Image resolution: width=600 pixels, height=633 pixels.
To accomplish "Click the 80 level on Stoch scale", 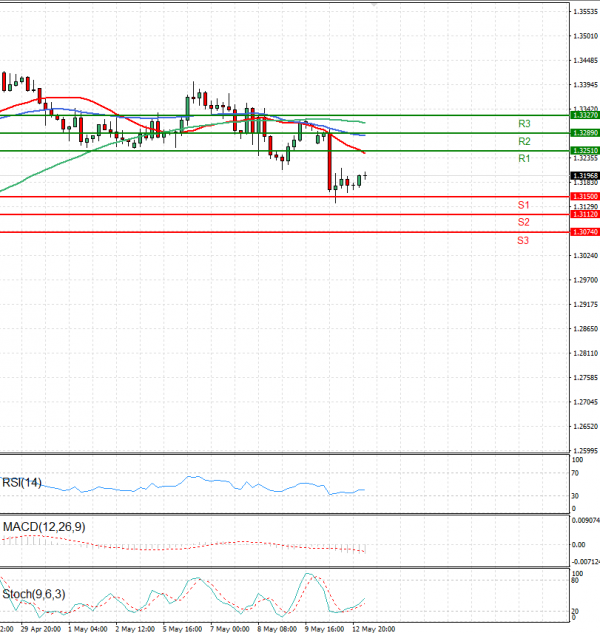I will (x=575, y=581).
